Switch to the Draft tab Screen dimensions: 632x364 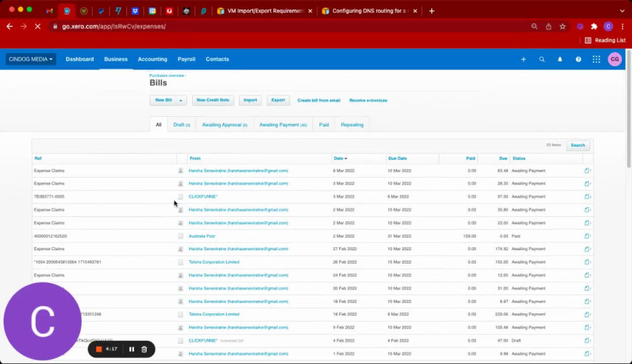182,125
